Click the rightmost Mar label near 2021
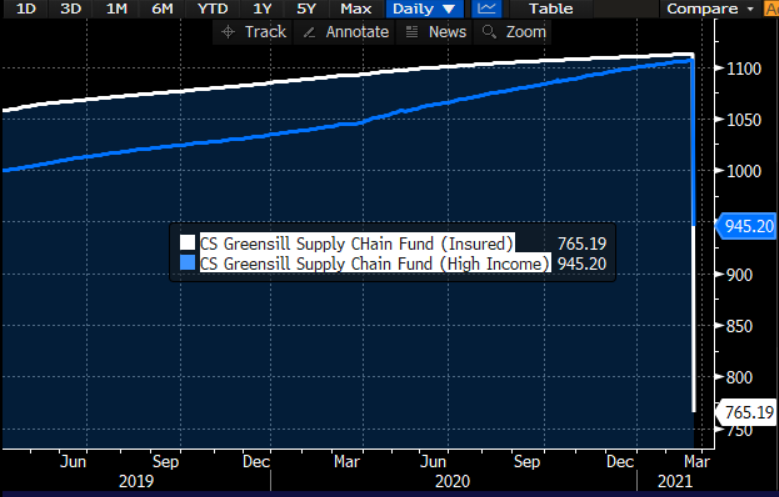779x497 pixels. point(697,462)
